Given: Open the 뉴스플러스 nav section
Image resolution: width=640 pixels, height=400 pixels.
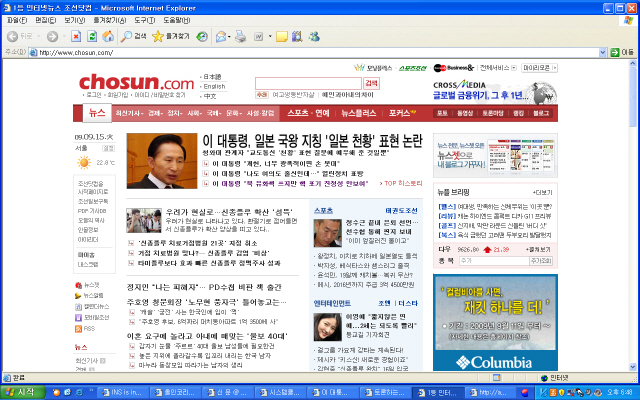Looking at the screenshot, I should point(358,113).
